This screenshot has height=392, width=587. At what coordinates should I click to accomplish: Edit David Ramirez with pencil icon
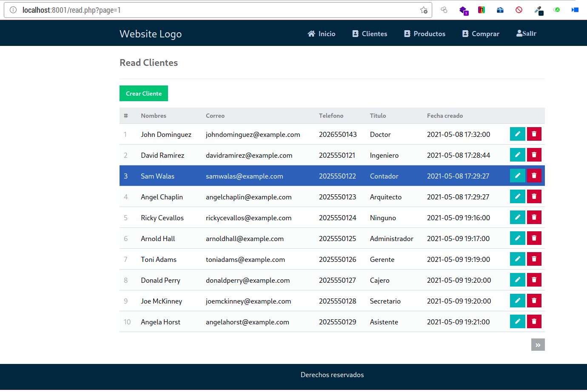click(517, 155)
